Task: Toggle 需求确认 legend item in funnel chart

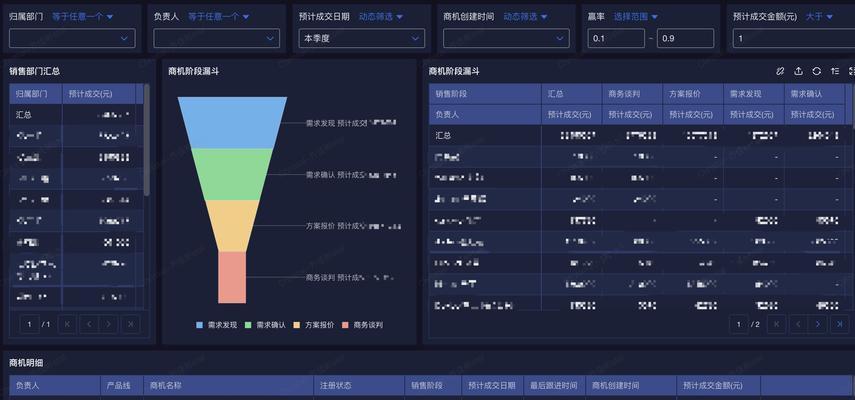Action: coord(266,325)
